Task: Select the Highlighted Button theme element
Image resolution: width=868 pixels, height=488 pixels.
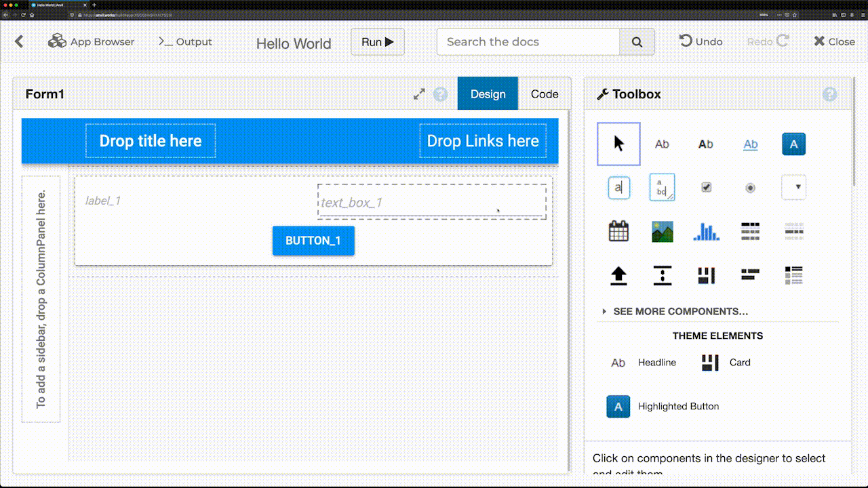Action: (x=618, y=406)
